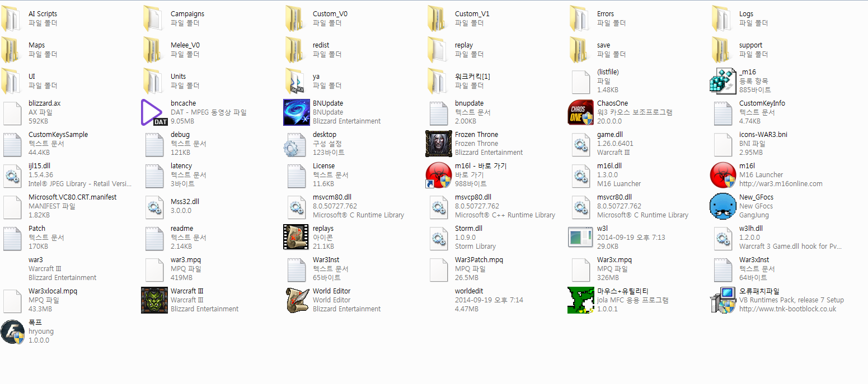The height and width of the screenshot is (384, 868).
Task: Click the replays film icon
Action: click(297, 238)
